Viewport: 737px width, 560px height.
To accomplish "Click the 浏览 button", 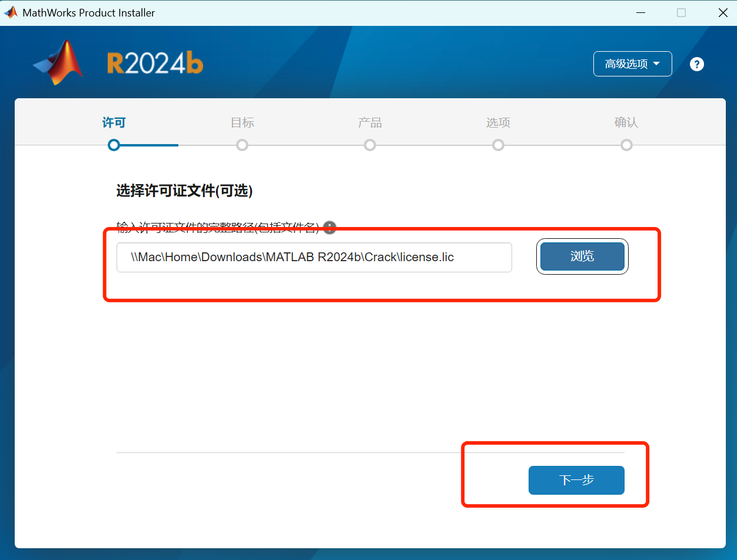I will (x=582, y=256).
